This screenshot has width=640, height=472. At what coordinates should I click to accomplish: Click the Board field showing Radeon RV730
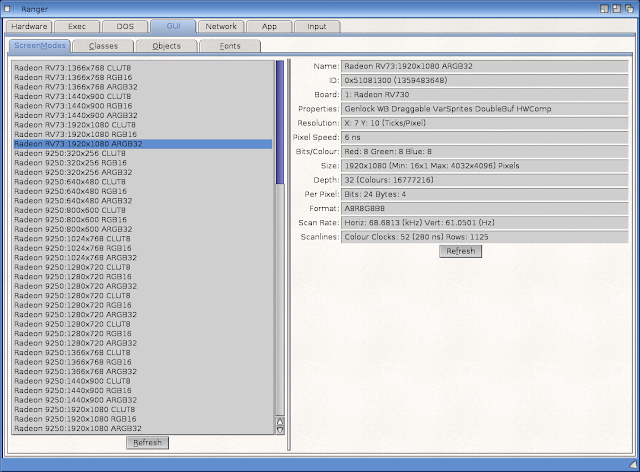coord(484,95)
